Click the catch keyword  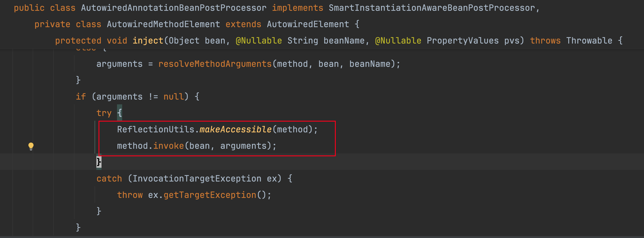109,179
